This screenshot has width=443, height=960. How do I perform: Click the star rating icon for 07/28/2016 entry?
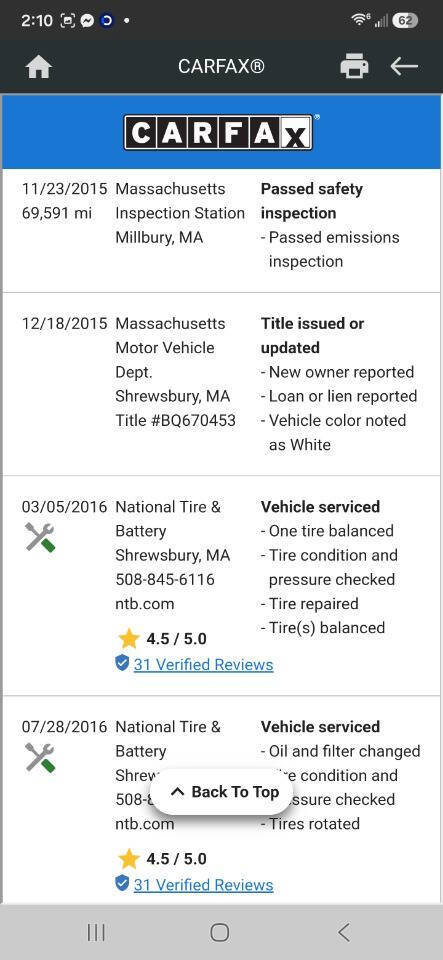coord(128,859)
